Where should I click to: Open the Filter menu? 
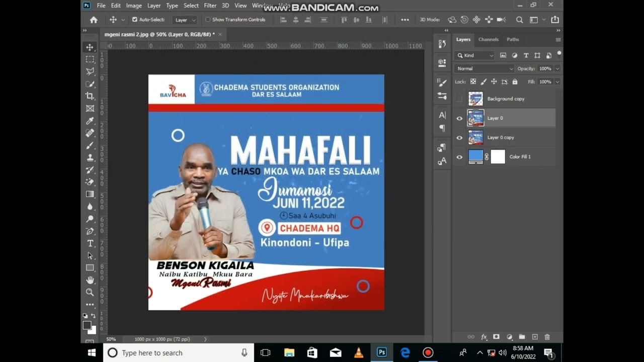tap(210, 6)
